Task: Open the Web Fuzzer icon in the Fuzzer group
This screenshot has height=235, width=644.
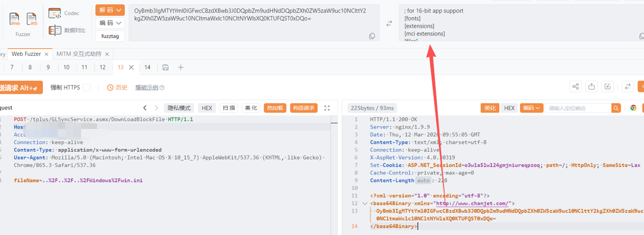Action: [x=15, y=19]
